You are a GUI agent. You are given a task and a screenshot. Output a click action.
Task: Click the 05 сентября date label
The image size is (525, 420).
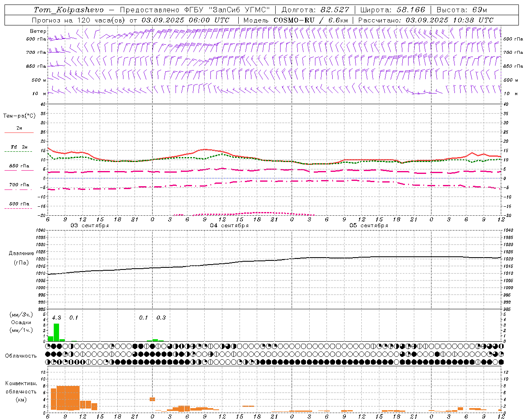point(369,226)
